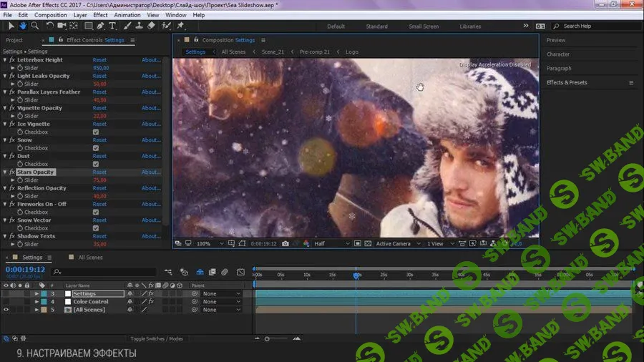The height and width of the screenshot is (362, 644).
Task: Select the Rectangle shape tool
Action: click(88, 26)
